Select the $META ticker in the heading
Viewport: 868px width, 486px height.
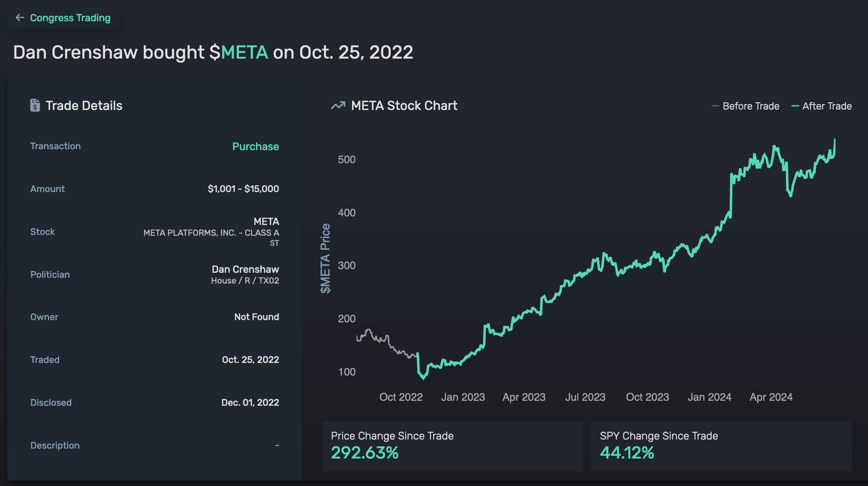(239, 52)
